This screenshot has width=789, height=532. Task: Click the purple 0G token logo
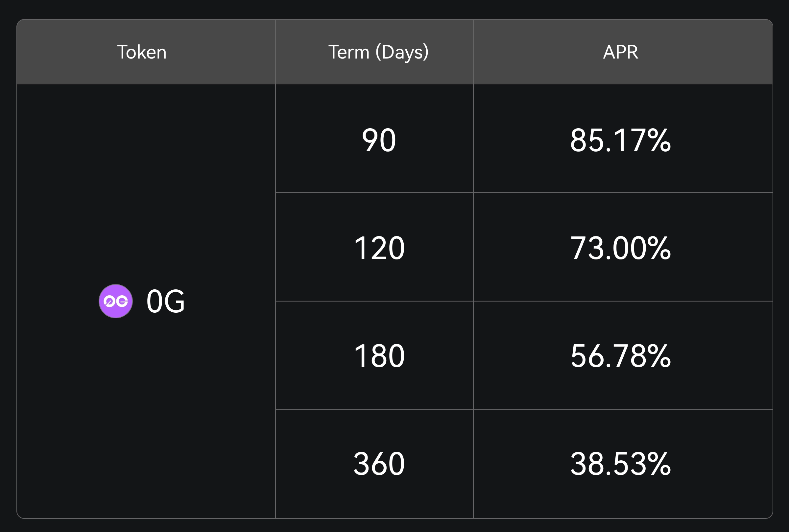(x=116, y=301)
